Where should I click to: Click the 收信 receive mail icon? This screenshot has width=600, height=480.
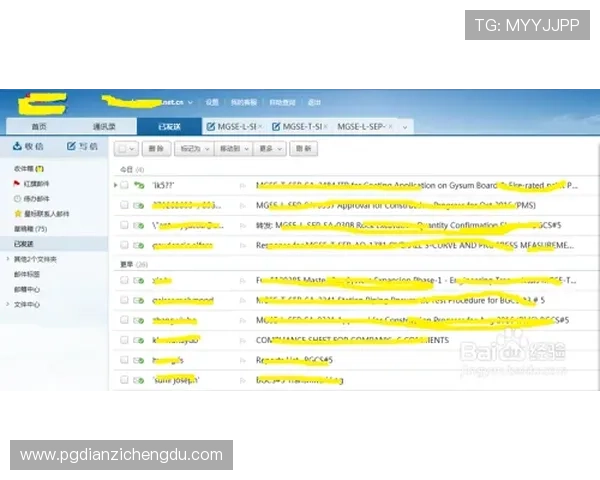coord(17,146)
